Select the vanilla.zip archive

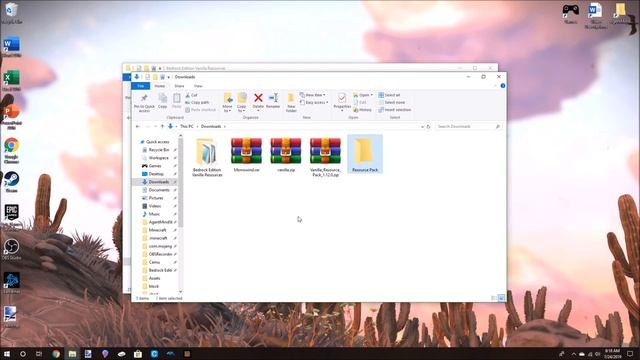pyautogui.click(x=286, y=154)
